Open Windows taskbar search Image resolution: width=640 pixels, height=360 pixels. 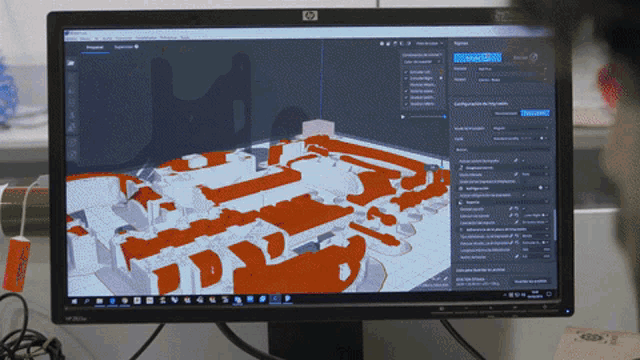coord(87,301)
